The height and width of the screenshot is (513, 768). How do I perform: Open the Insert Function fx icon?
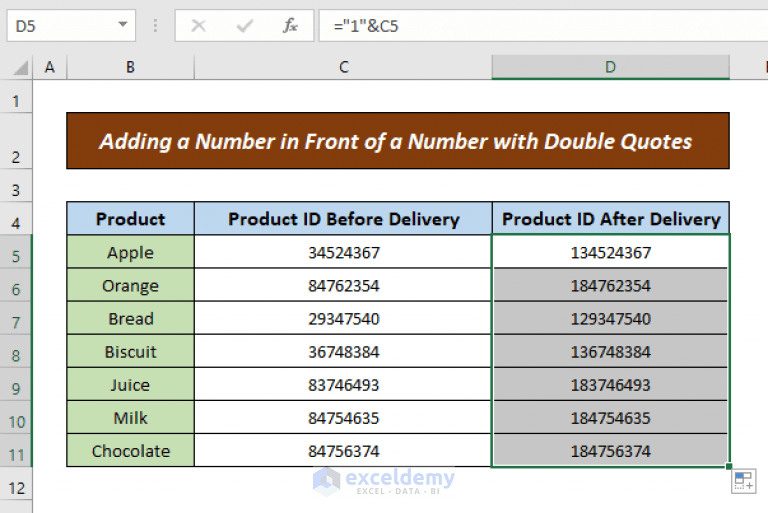tap(290, 25)
